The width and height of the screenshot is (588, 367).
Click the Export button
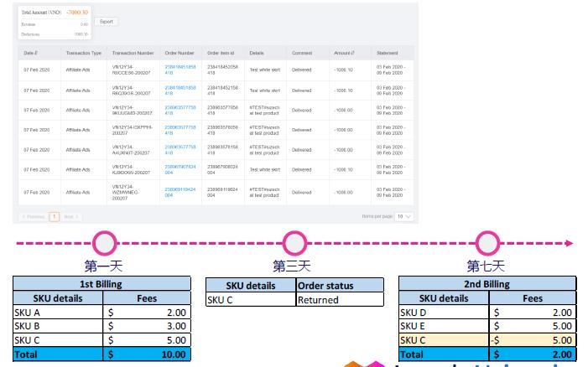coord(107,22)
